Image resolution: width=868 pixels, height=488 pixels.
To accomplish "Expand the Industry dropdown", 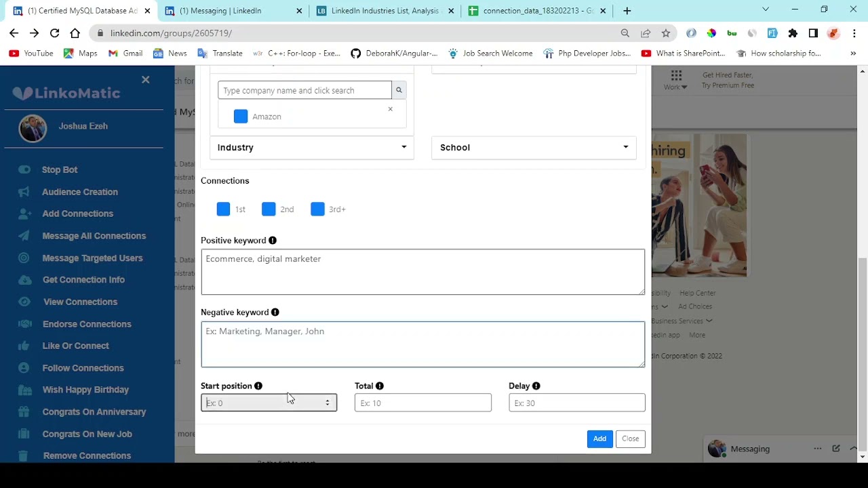I will point(312,148).
